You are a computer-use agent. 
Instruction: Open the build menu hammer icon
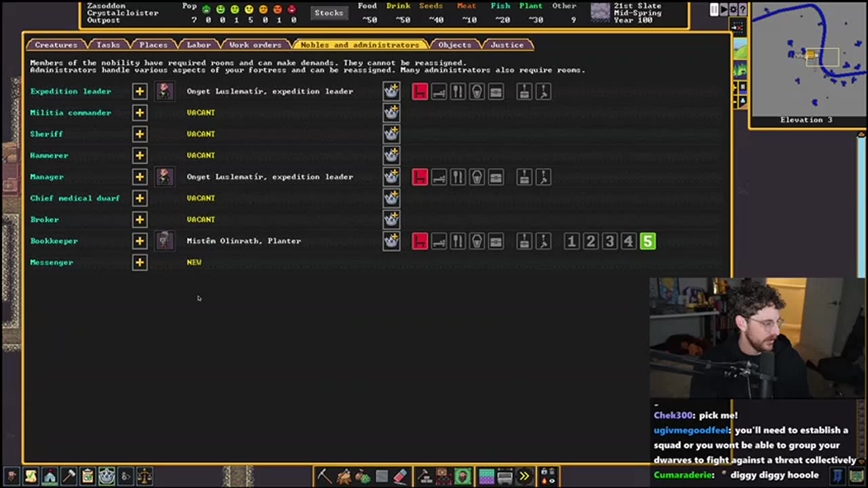click(425, 476)
